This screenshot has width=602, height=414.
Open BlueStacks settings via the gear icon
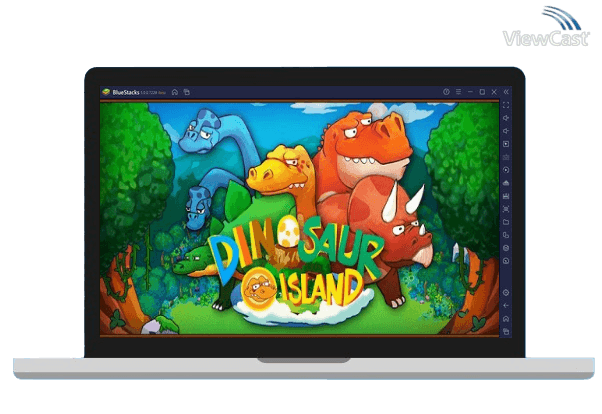click(x=506, y=293)
